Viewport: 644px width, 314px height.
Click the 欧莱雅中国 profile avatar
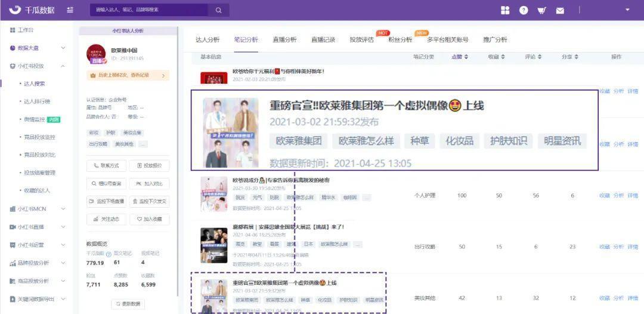(x=96, y=54)
